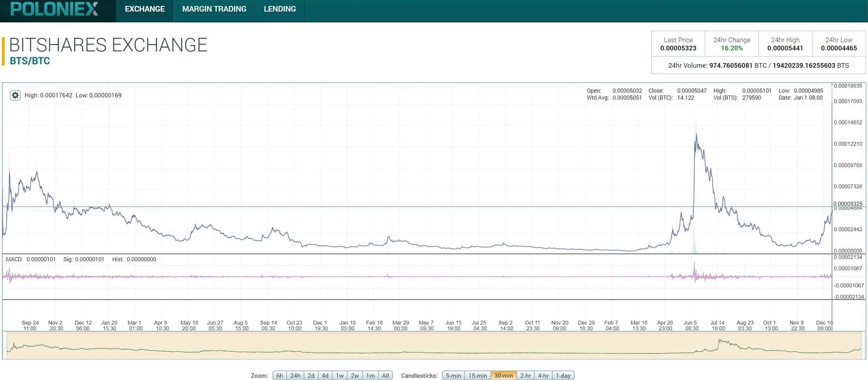
Task: Set zoom to All
Action: point(385,375)
